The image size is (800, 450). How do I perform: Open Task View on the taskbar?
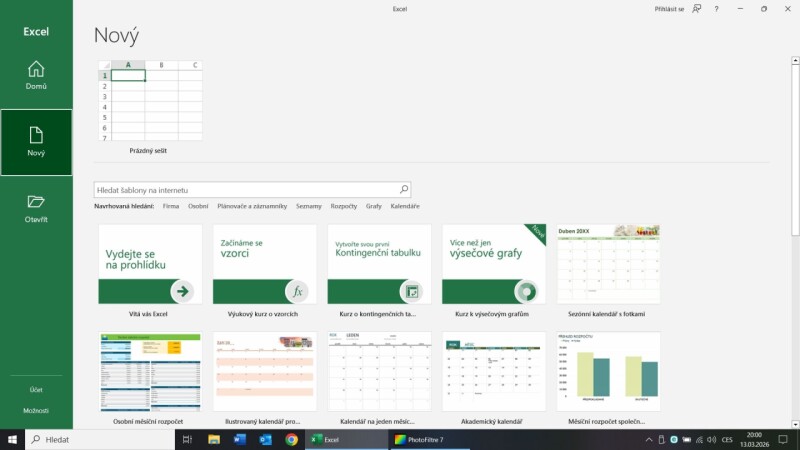[x=187, y=439]
